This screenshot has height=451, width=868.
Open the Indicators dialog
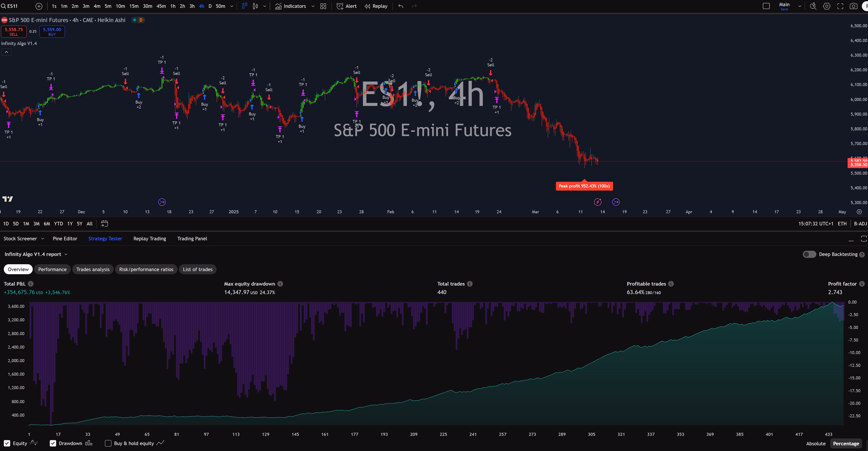click(291, 6)
